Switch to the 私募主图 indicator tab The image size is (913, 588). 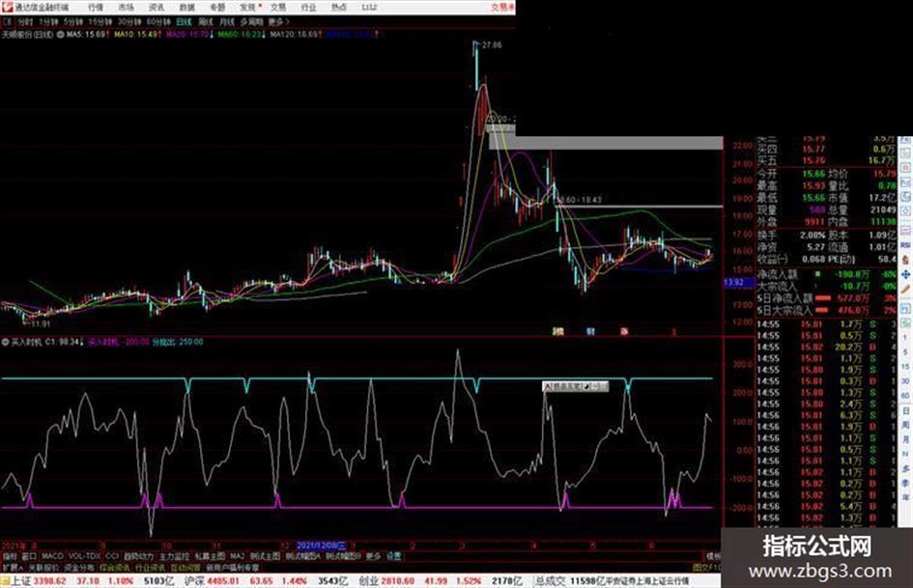point(210,556)
